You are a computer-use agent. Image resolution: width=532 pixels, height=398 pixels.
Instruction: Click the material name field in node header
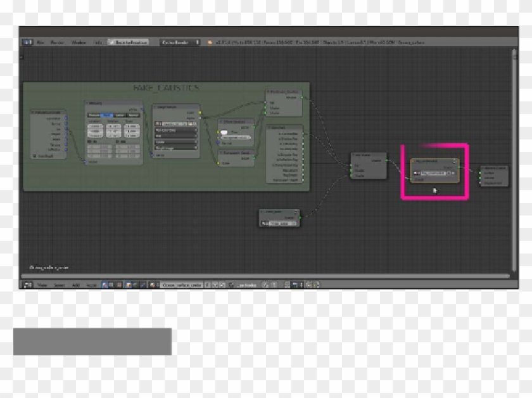tap(181, 285)
